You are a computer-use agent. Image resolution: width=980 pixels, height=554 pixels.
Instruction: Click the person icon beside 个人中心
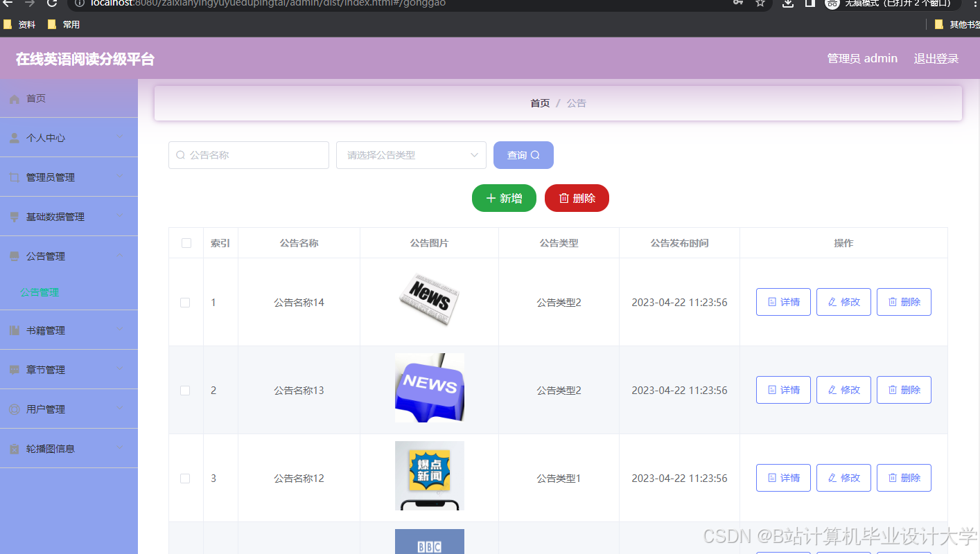[15, 138]
